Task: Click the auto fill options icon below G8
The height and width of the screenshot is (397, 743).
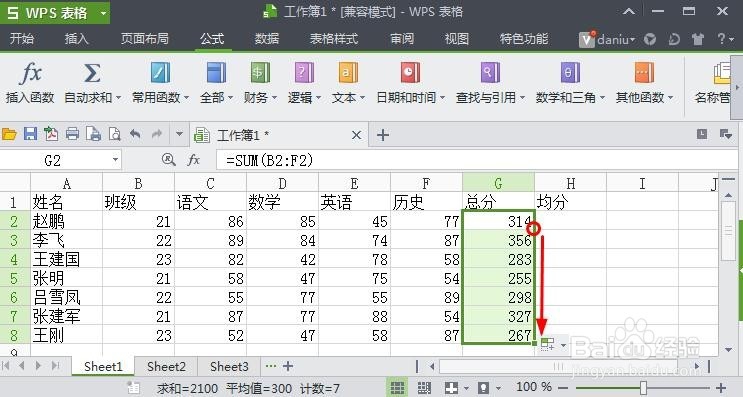Action: 548,344
